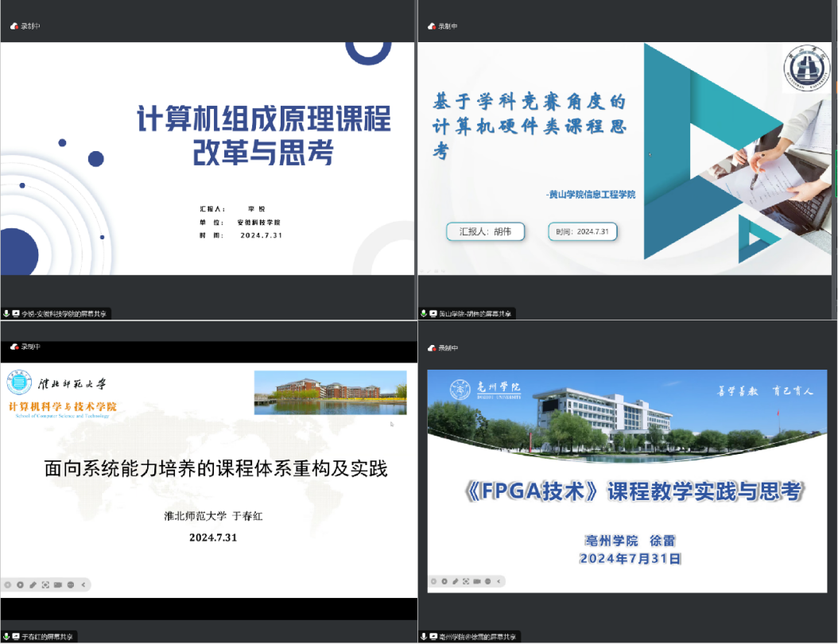Click the next slide arrow in 亳州学院 slide toolbar

444,581
